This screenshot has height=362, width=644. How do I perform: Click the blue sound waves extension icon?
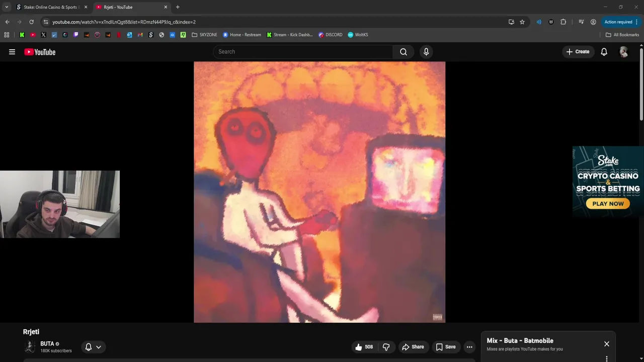[x=539, y=22]
